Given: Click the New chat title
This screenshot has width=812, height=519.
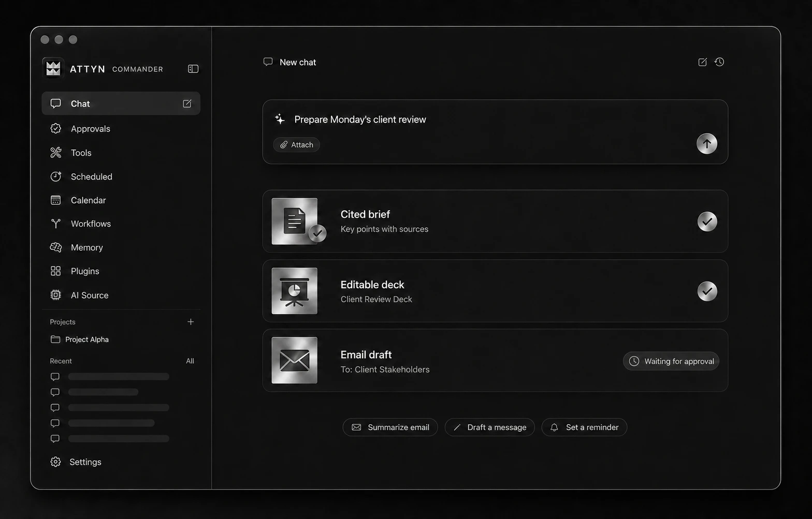Looking at the screenshot, I should click(298, 62).
